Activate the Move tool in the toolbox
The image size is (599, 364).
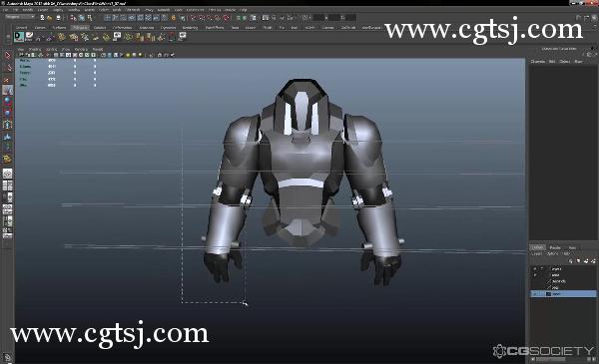click(x=7, y=91)
